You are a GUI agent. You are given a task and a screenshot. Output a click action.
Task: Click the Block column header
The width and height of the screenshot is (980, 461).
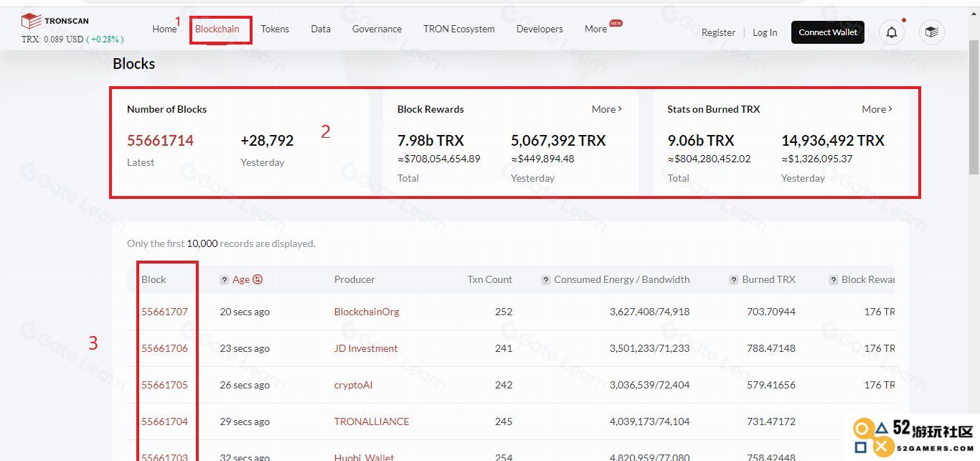(x=154, y=279)
